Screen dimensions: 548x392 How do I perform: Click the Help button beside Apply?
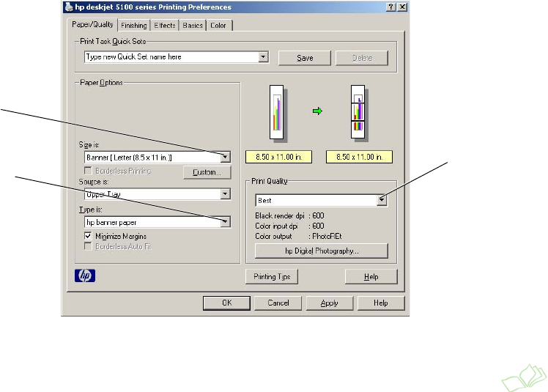pos(381,303)
